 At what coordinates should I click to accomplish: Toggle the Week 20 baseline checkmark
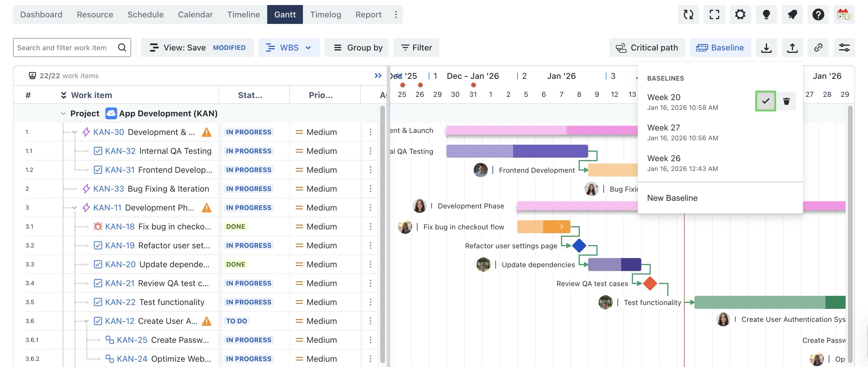click(x=765, y=101)
